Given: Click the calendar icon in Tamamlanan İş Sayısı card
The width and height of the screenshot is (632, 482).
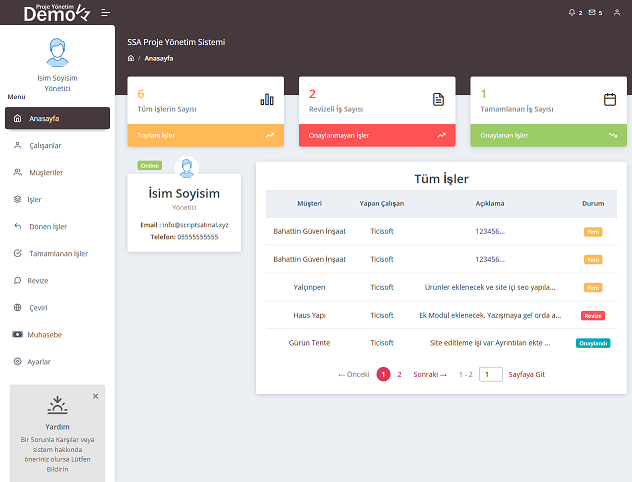Looking at the screenshot, I should pyautogui.click(x=610, y=99).
